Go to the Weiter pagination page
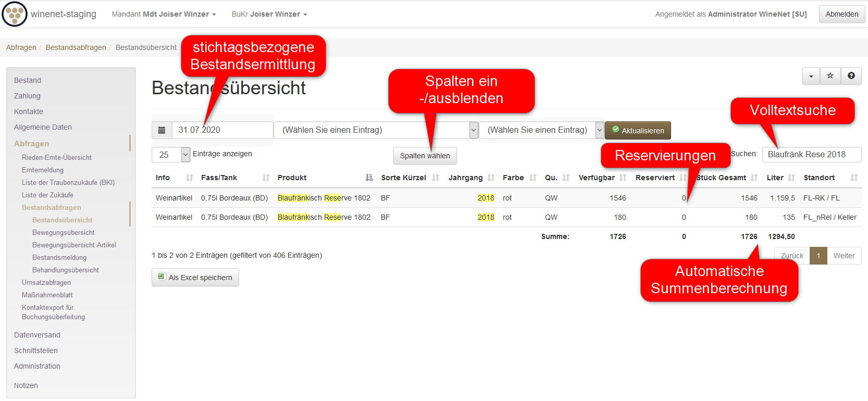The width and height of the screenshot is (868, 401). click(x=844, y=256)
